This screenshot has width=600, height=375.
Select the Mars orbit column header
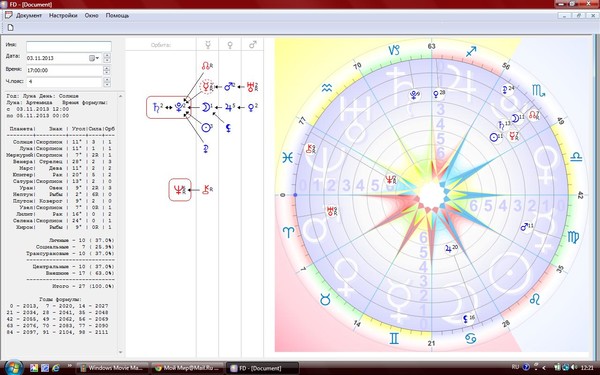click(253, 45)
